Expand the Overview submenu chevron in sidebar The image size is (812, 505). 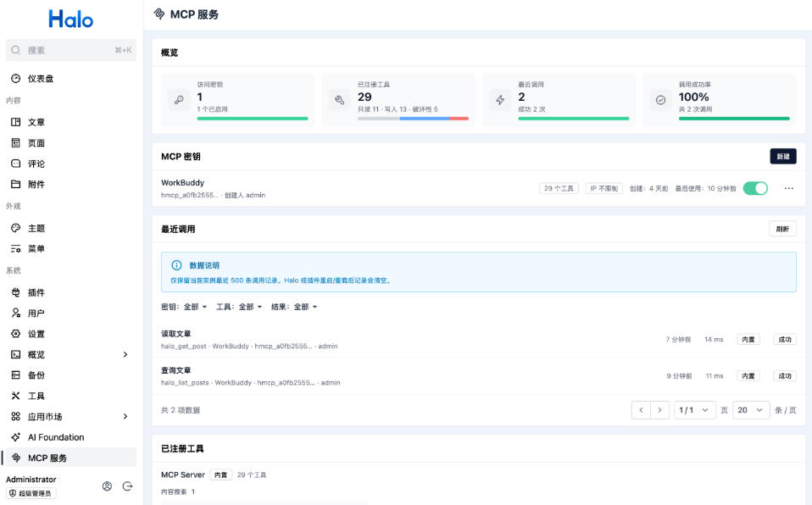[x=125, y=354]
